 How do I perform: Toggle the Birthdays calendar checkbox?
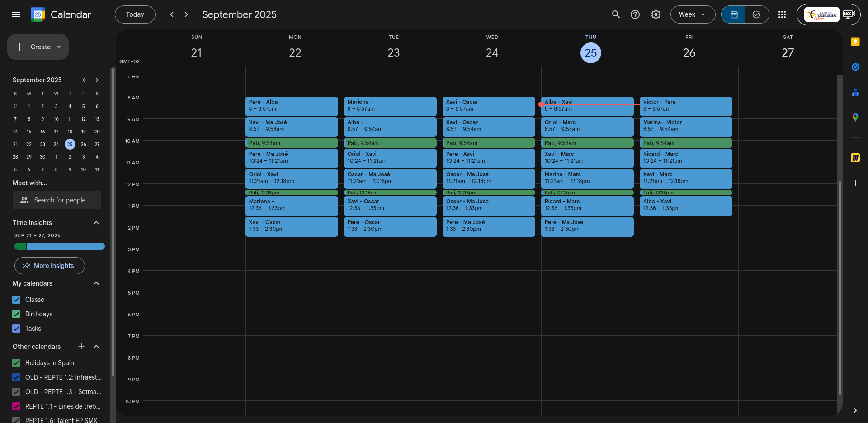(17, 314)
